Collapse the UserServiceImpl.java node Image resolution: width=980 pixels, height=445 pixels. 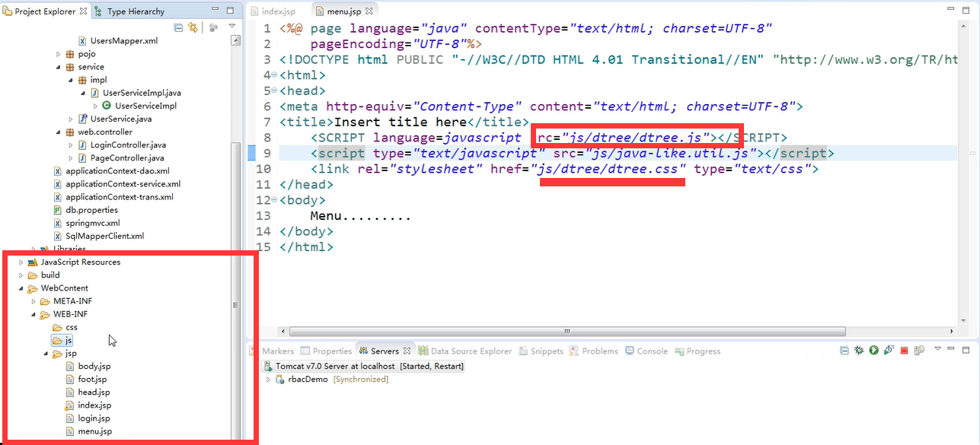coord(83,93)
